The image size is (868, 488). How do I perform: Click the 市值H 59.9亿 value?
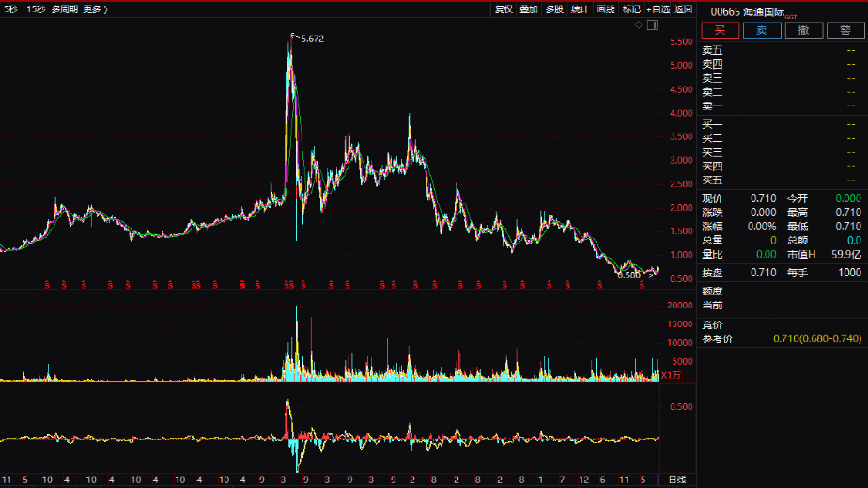pos(846,254)
